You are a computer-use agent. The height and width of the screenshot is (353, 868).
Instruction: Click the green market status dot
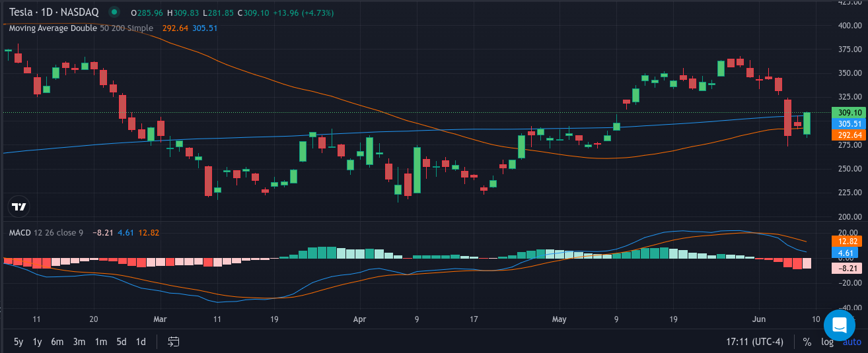click(x=115, y=13)
